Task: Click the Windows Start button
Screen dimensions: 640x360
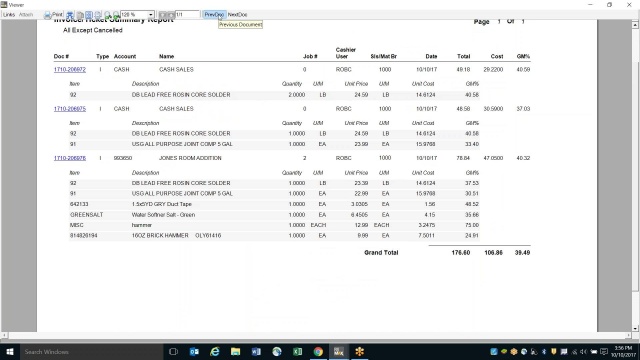Action: 9,351
